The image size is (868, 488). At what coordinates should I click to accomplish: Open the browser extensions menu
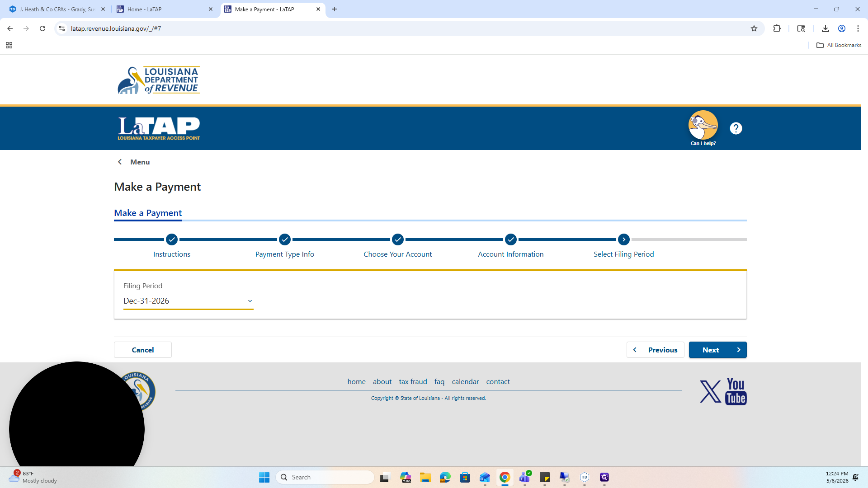pos(777,28)
